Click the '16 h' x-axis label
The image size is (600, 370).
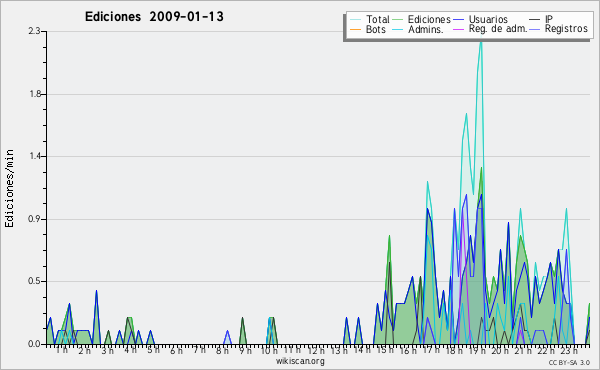(x=408, y=350)
